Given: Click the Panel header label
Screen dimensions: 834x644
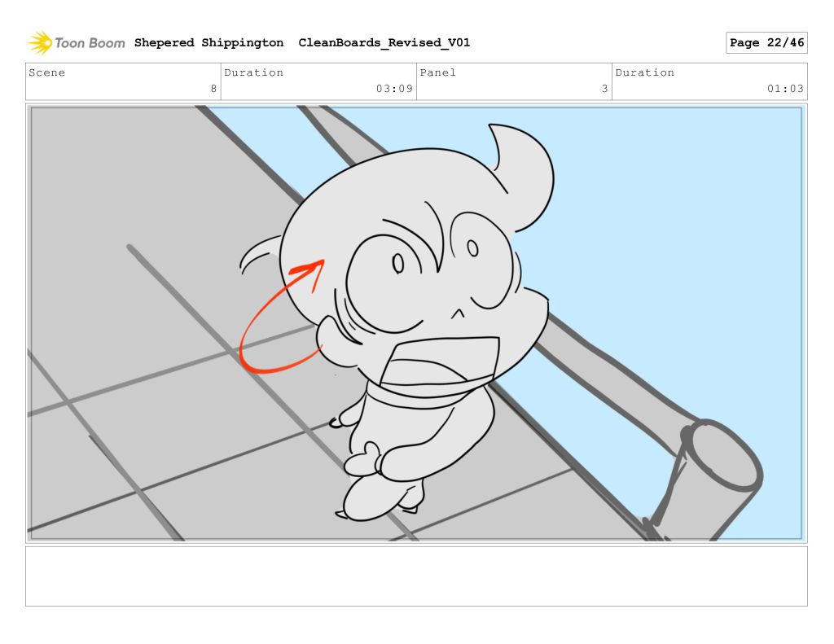Looking at the screenshot, I should click(x=437, y=72).
